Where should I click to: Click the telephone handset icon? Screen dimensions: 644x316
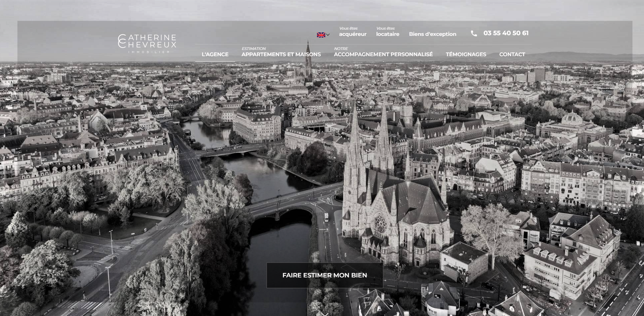coord(474,33)
